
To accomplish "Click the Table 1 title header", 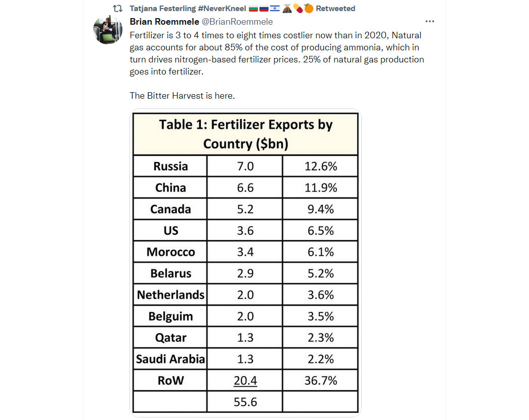I will [x=246, y=134].
